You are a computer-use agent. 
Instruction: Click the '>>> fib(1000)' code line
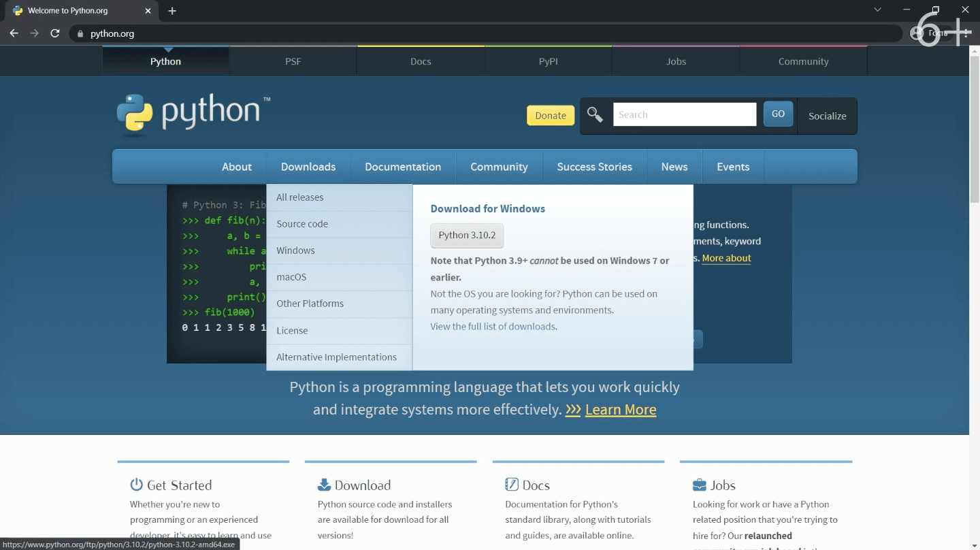click(x=218, y=312)
